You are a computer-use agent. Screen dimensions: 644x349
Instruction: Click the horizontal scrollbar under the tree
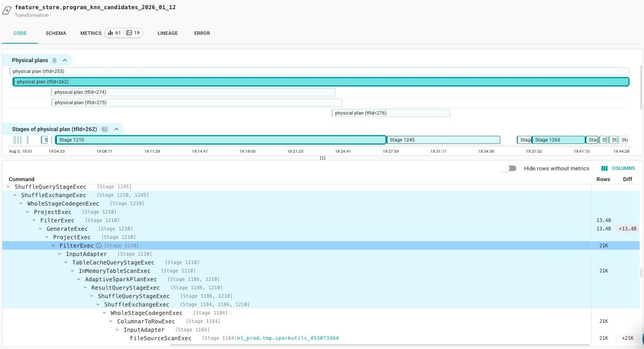point(380,345)
